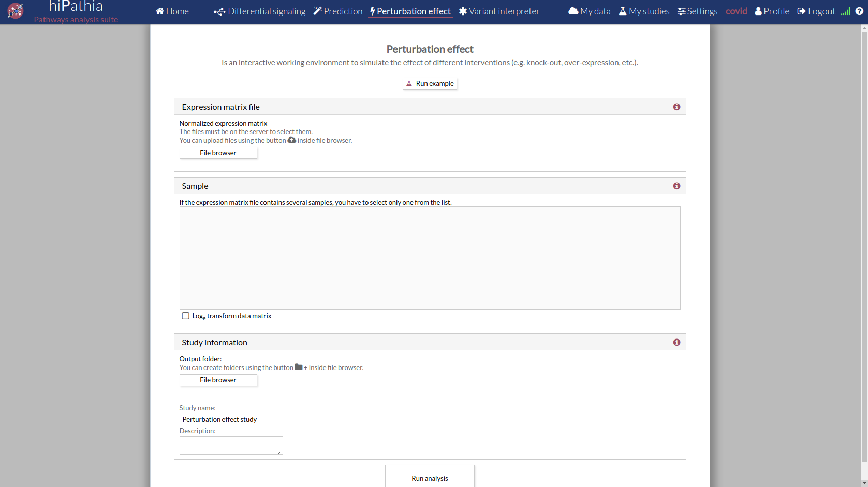Click the covid link
Screen dimensions: 868x487
point(736,11)
